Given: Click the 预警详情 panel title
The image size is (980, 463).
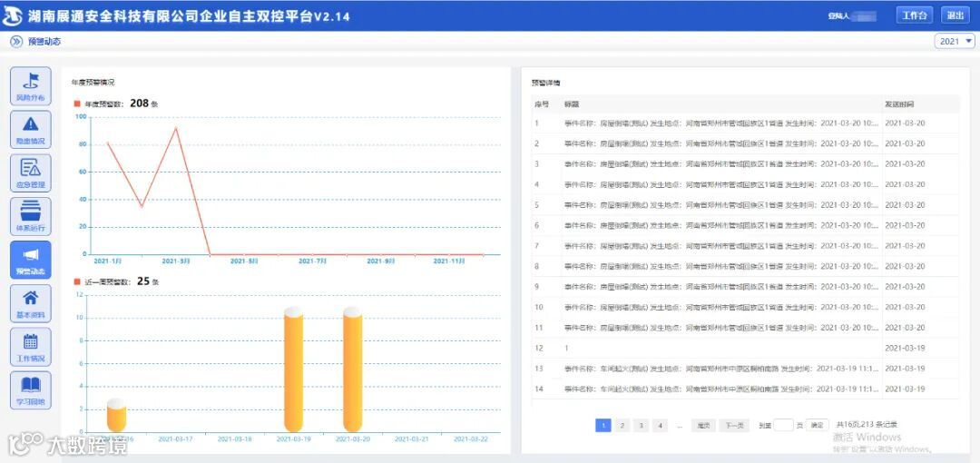Looking at the screenshot, I should pos(546,82).
